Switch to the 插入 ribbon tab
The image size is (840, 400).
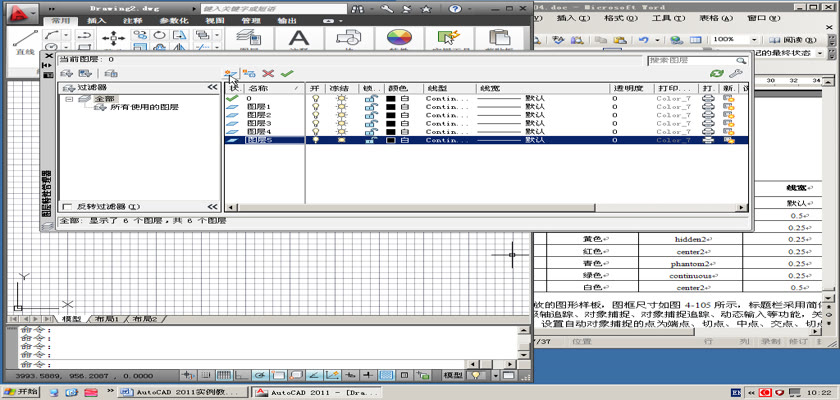[x=96, y=21]
